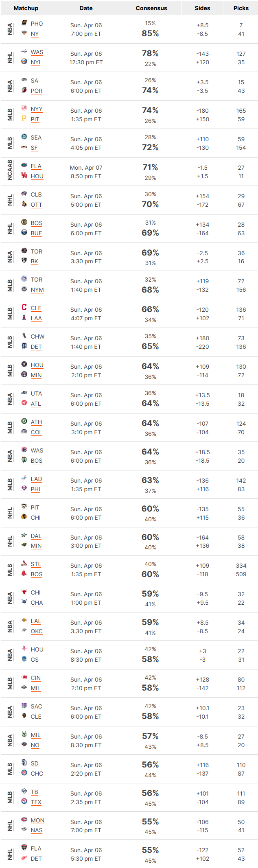This screenshot has width=258, height=868.
Task: Click the Golden State Warriors logo
Action: [24, 659]
